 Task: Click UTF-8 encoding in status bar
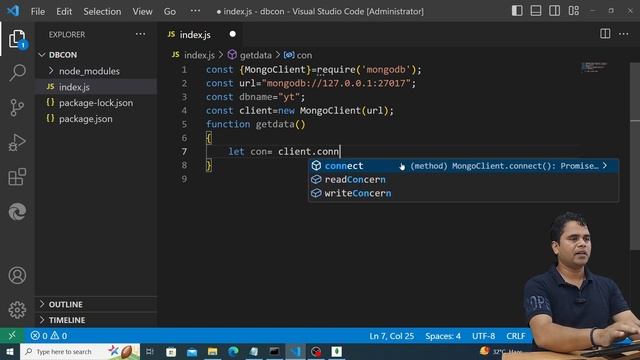tap(484, 336)
